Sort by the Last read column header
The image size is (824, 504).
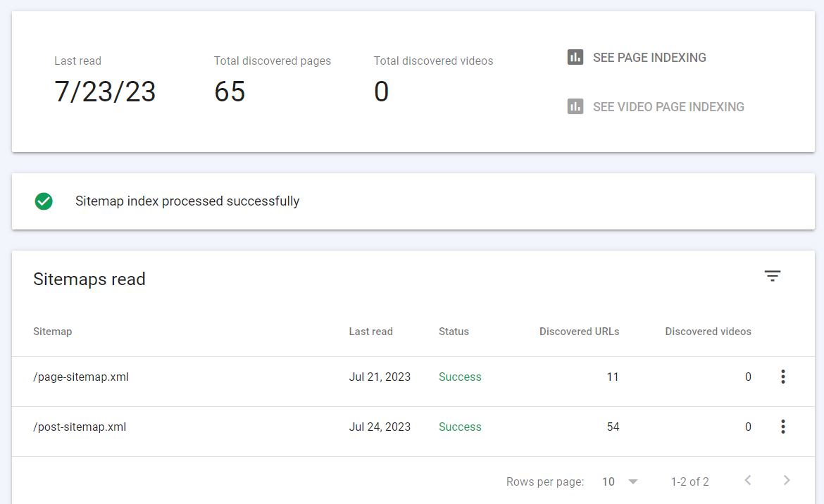pos(370,332)
